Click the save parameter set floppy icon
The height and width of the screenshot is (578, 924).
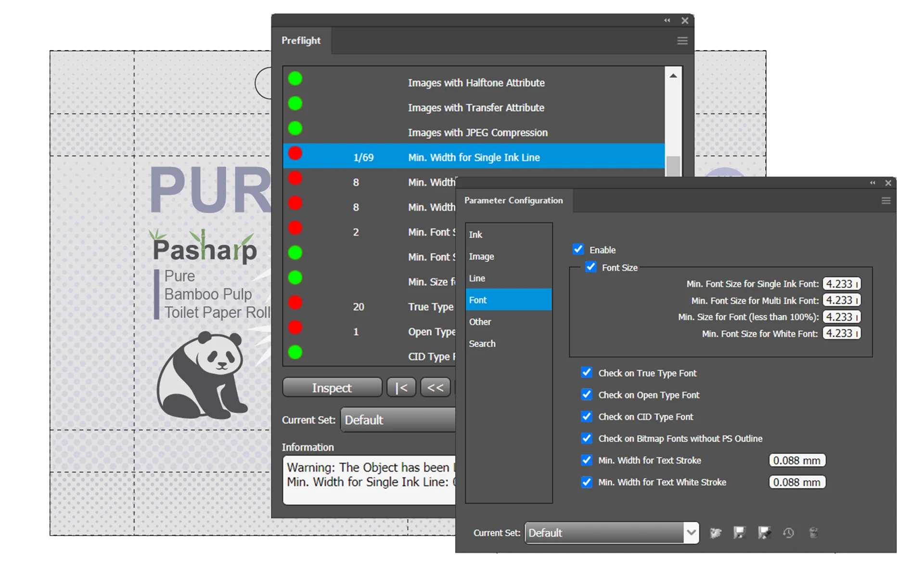click(x=739, y=533)
